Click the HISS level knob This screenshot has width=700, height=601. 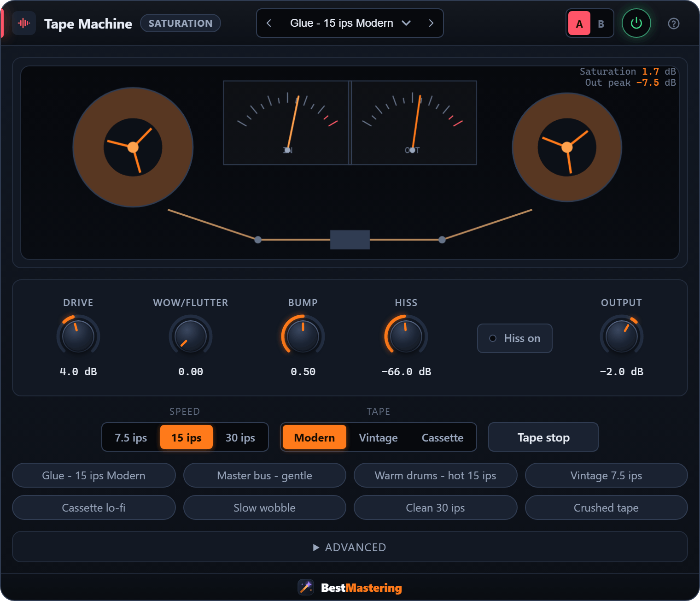point(406,336)
